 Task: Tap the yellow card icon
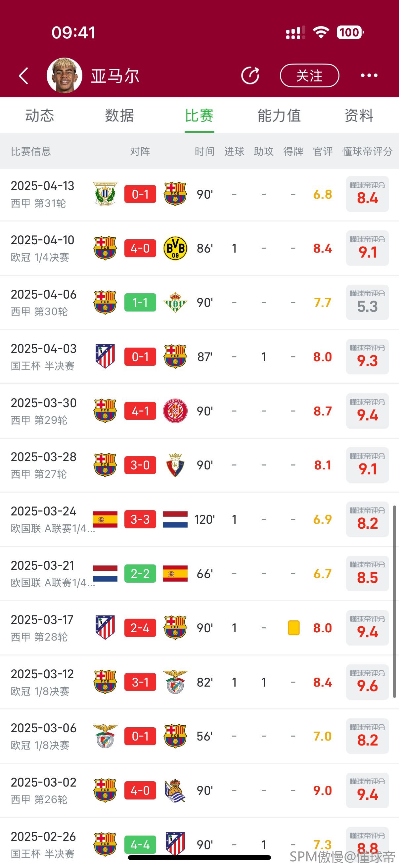click(293, 628)
